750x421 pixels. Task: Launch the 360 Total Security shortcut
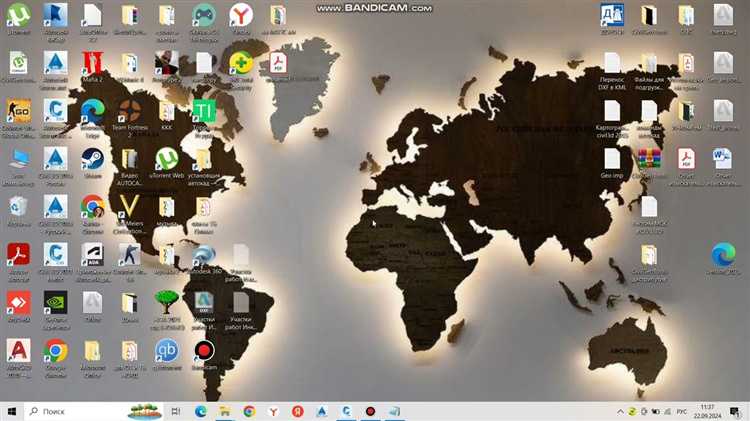[x=241, y=69]
